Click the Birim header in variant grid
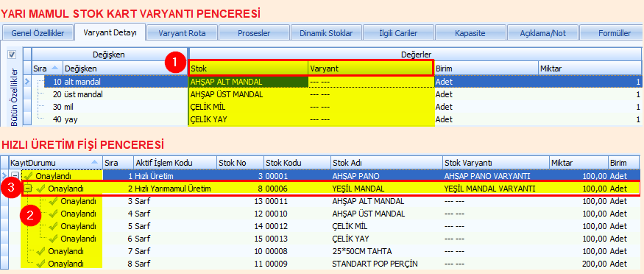The width and height of the screenshot is (644, 274). tap(486, 68)
